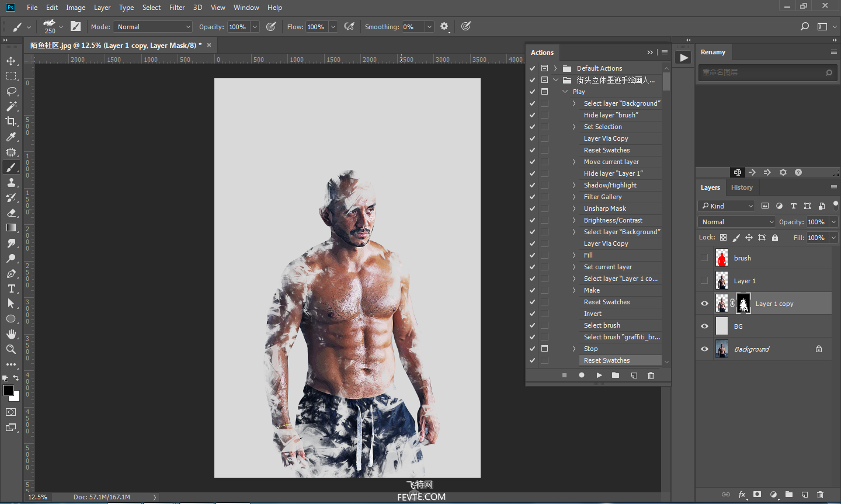Play the selected action
Viewport: 841px width, 504px height.
599,376
